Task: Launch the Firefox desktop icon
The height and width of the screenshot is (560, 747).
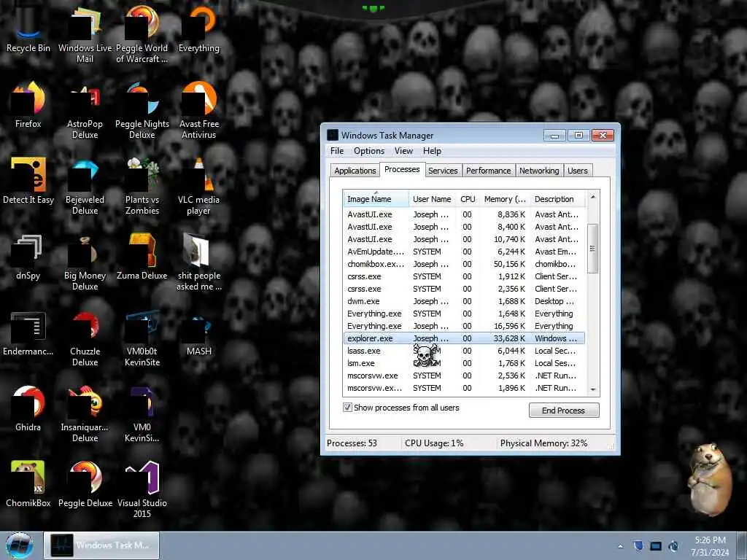Action: click(28, 104)
